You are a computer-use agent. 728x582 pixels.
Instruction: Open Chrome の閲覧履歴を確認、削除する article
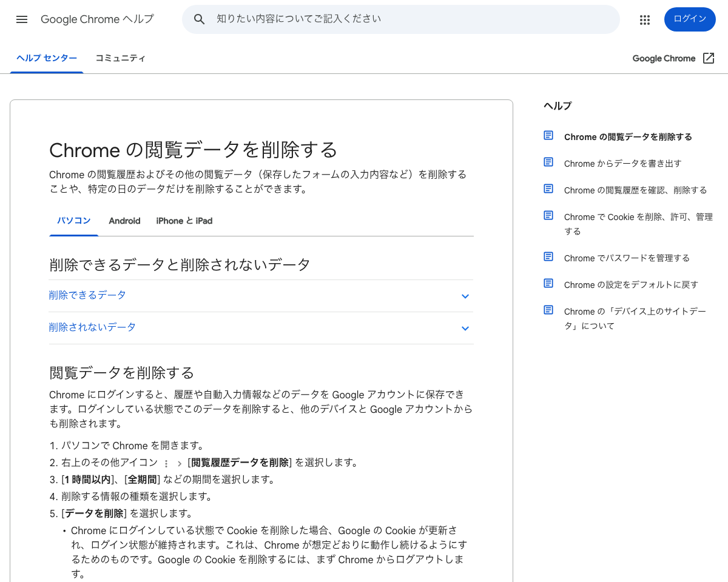tap(636, 190)
